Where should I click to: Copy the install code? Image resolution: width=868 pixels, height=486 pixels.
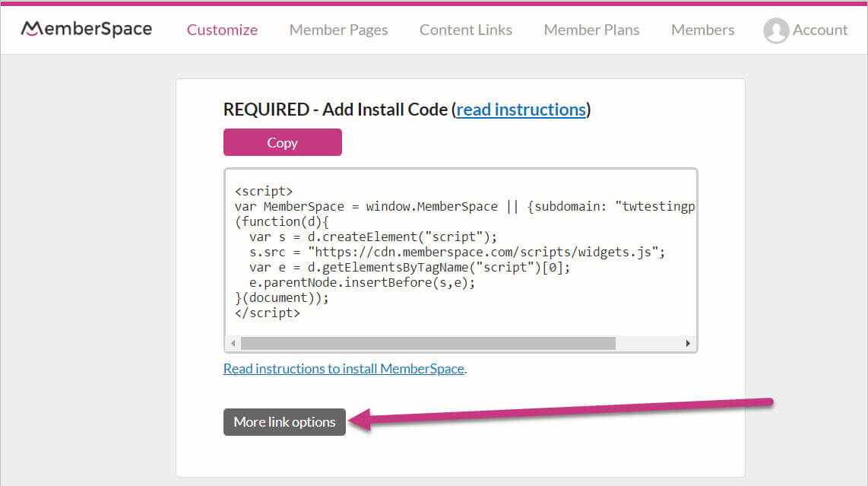[x=282, y=142]
